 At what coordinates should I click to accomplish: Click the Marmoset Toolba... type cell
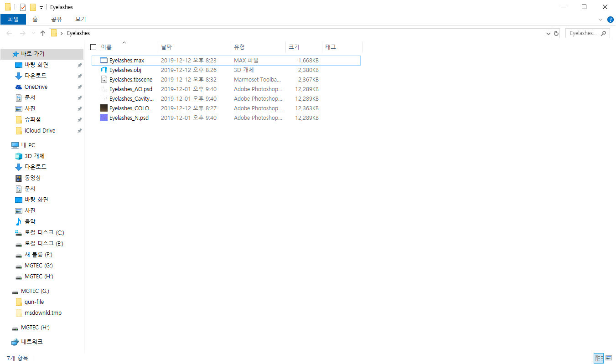(257, 79)
